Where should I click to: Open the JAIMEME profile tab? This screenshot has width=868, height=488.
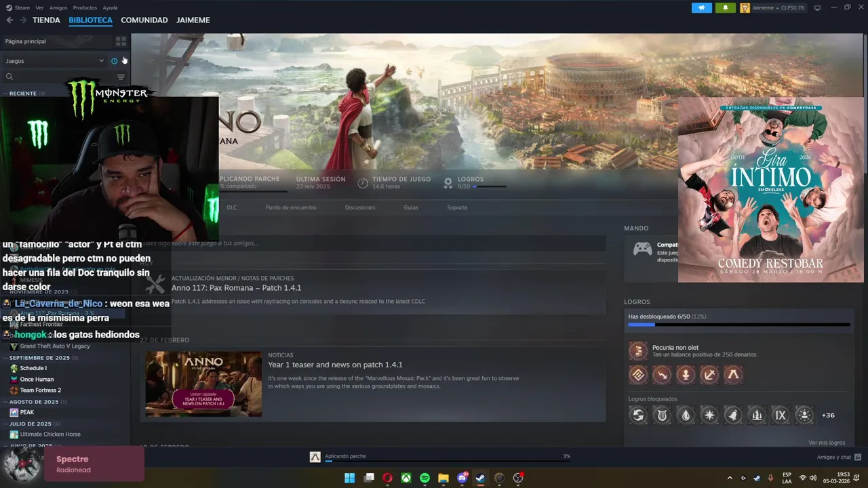pos(193,20)
